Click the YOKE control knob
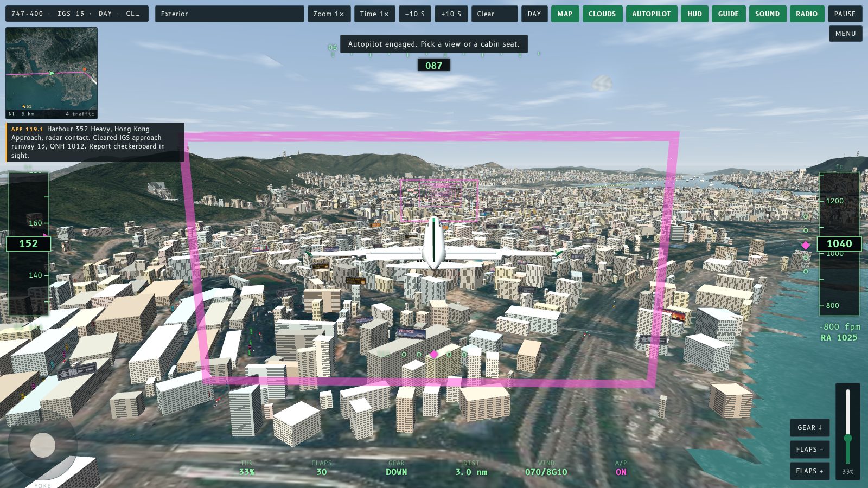 coord(43,446)
